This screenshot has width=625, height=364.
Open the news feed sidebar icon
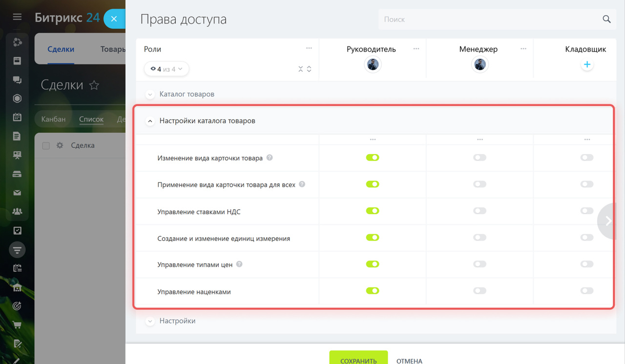click(x=17, y=61)
